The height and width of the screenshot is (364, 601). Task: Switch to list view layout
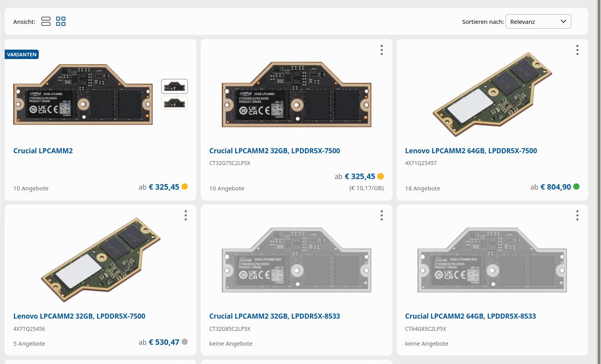tap(46, 21)
